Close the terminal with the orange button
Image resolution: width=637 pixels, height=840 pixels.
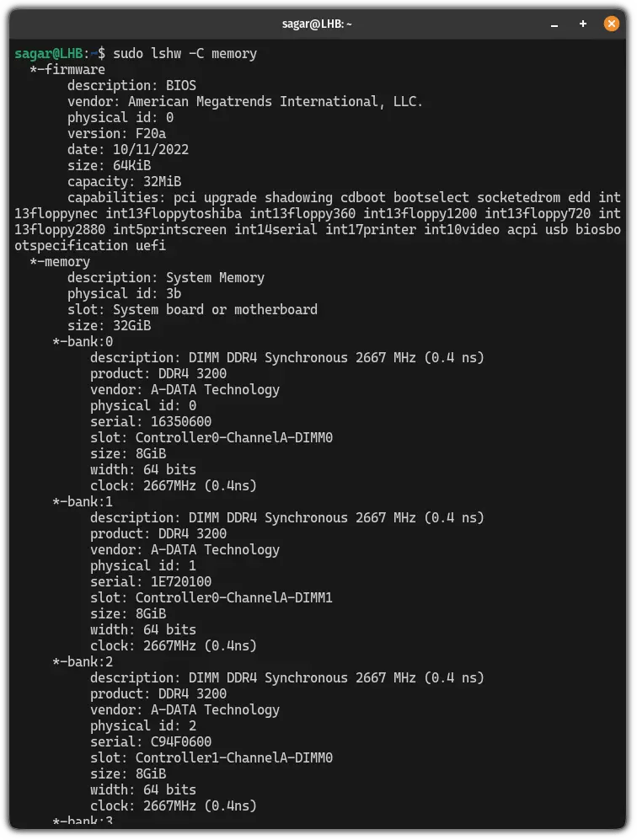click(x=611, y=23)
